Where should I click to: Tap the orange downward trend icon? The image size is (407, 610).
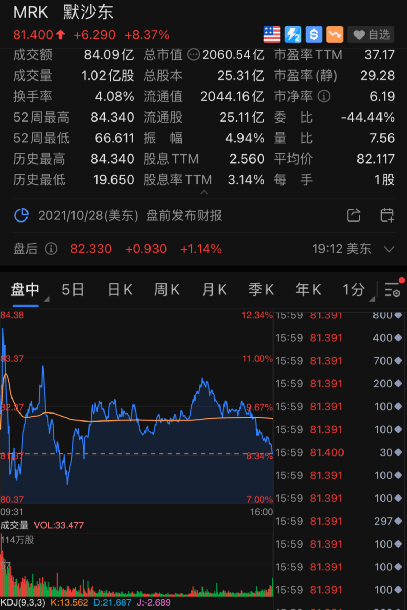tap(335, 35)
